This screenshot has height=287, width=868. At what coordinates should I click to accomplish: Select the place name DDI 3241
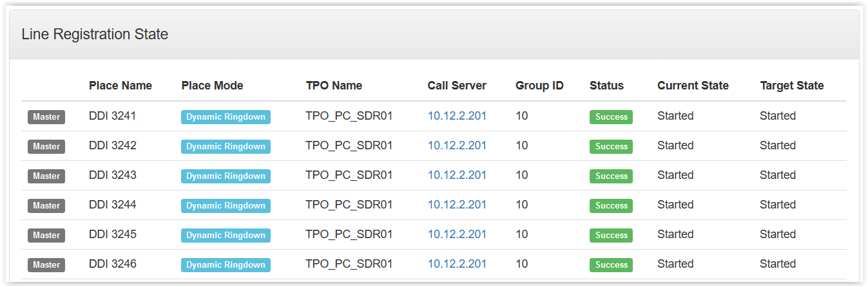point(113,116)
